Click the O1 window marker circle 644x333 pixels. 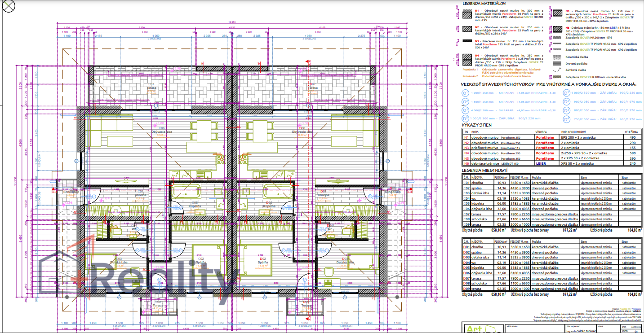coord(465,93)
